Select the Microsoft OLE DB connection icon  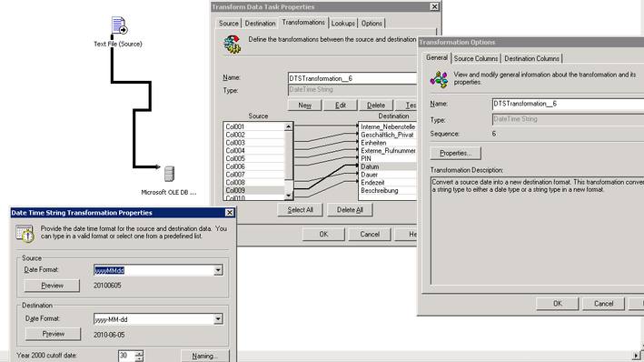169,174
